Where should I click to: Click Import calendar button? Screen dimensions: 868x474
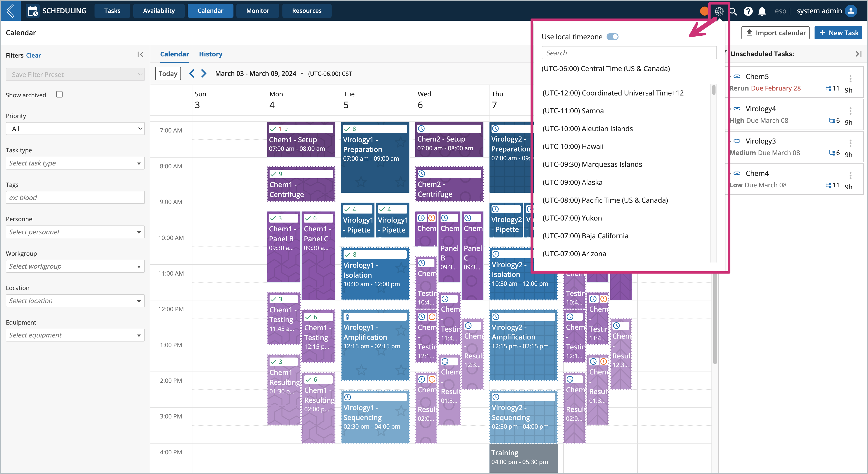775,33
